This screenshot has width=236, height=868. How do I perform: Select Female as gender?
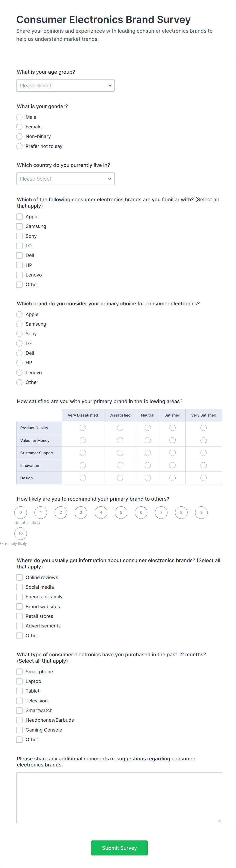click(20, 127)
